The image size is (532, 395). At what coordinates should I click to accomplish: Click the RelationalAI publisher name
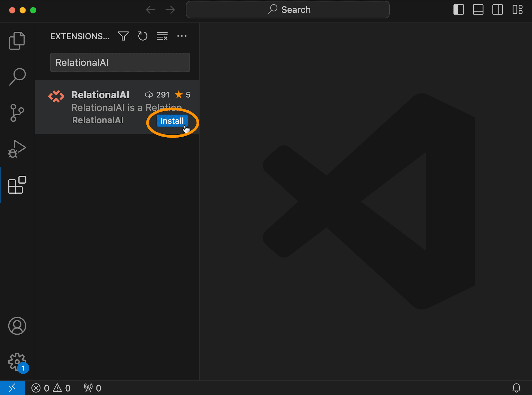98,120
